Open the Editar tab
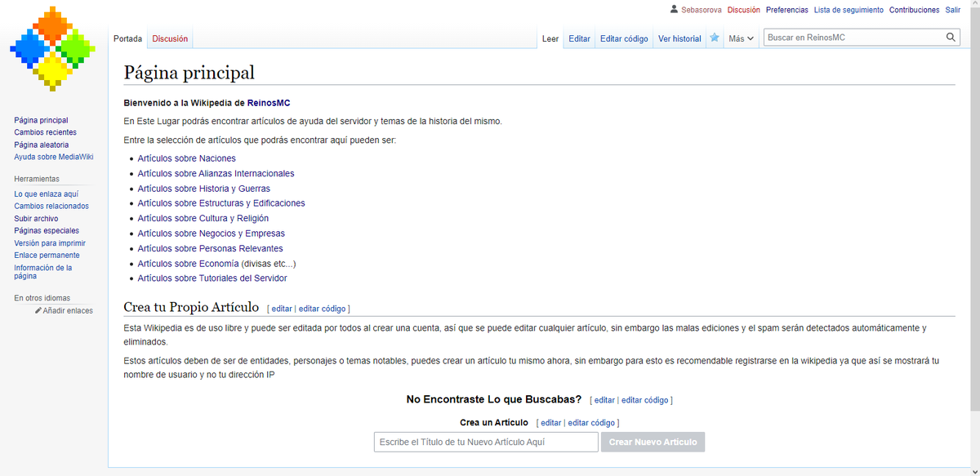This screenshot has height=476, width=980. click(579, 38)
